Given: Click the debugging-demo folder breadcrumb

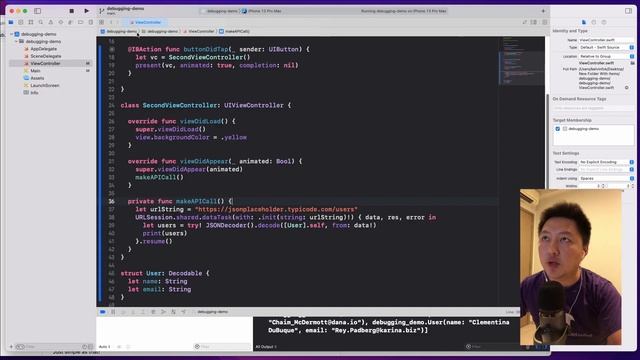Looking at the screenshot, I should coord(160,31).
